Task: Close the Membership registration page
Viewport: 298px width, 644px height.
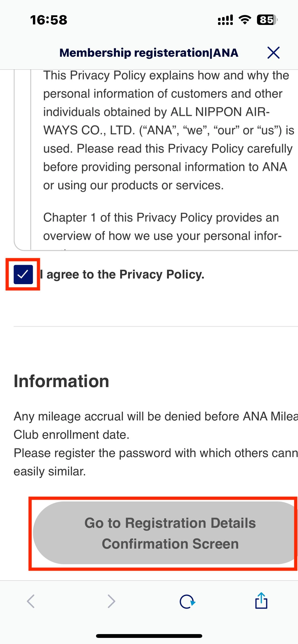Action: click(x=273, y=53)
